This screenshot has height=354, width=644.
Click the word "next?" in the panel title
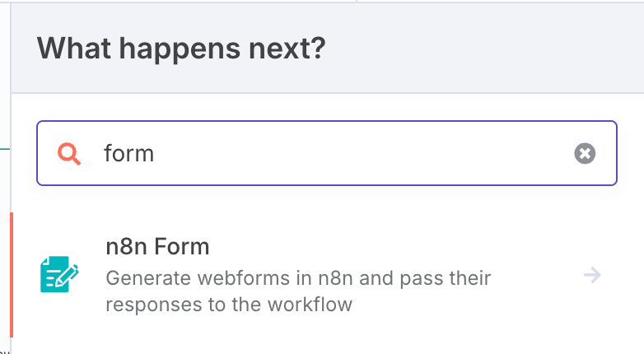click(287, 49)
